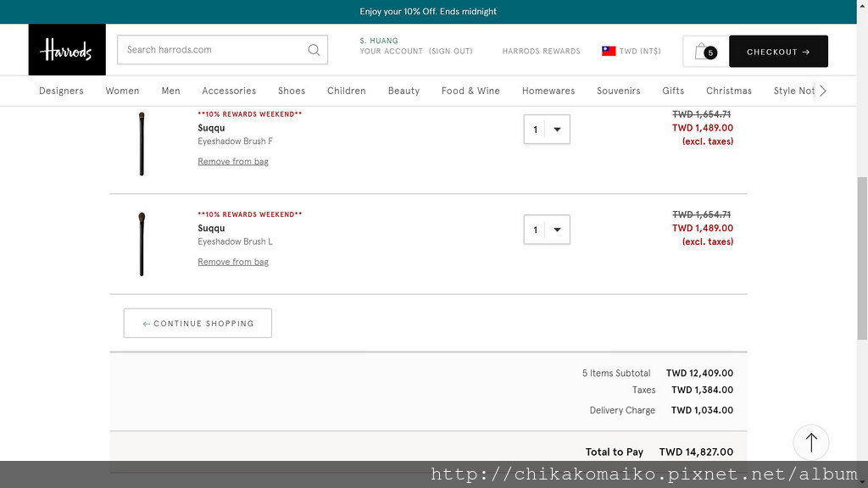868x488 pixels.
Task: Open the Men menu
Action: pyautogui.click(x=170, y=91)
